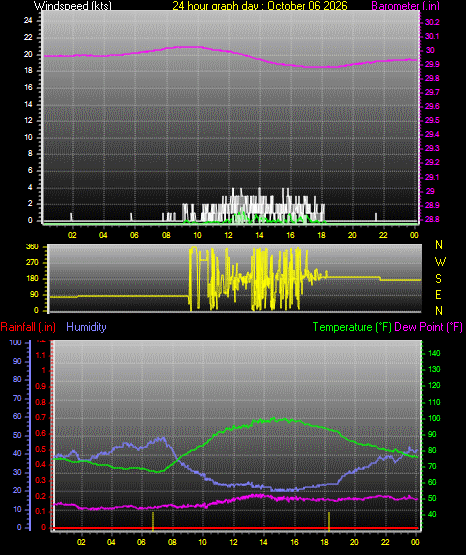The height and width of the screenshot is (555, 466).
Task: Click the 29.9 barometer axis value
Action: (432, 64)
